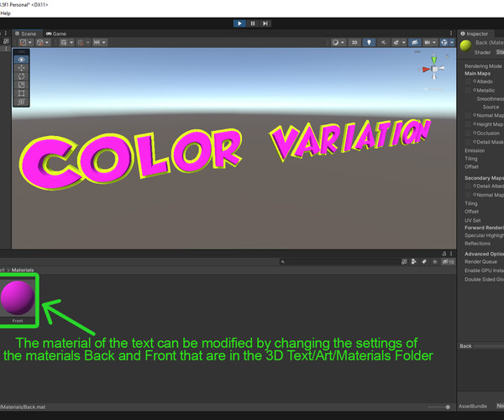The height and width of the screenshot is (420, 504).
Task: Switch to the Scene tab
Action: [x=26, y=34]
